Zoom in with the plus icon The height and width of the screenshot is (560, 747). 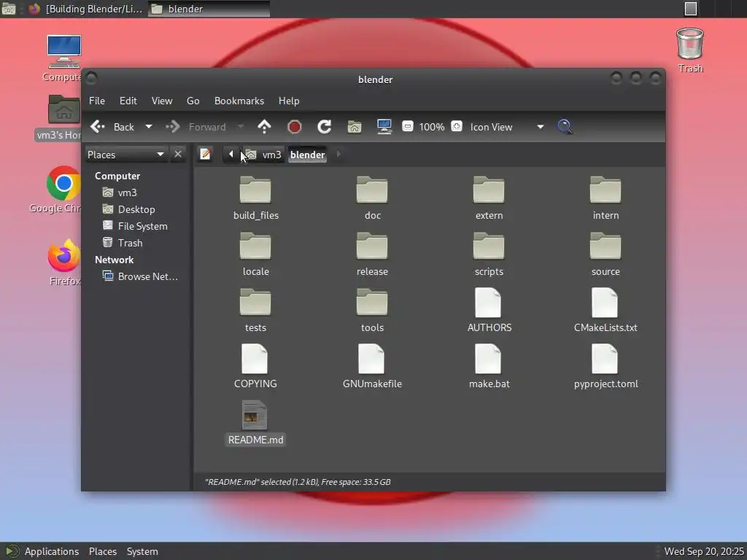[457, 126]
